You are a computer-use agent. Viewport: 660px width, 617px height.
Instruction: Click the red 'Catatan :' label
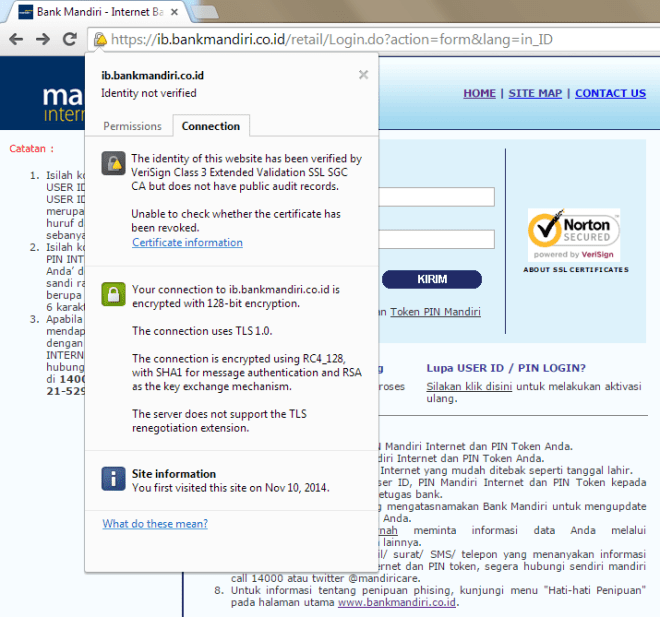[32, 149]
